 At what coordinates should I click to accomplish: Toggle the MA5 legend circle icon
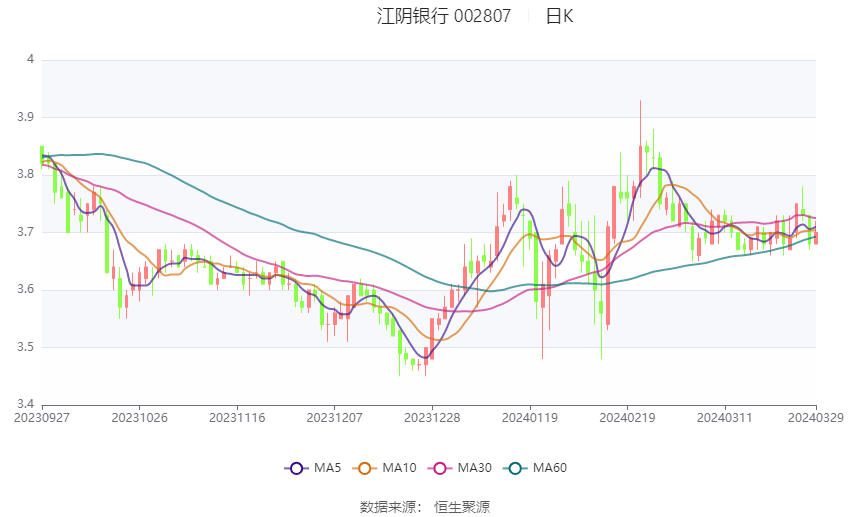coord(296,468)
